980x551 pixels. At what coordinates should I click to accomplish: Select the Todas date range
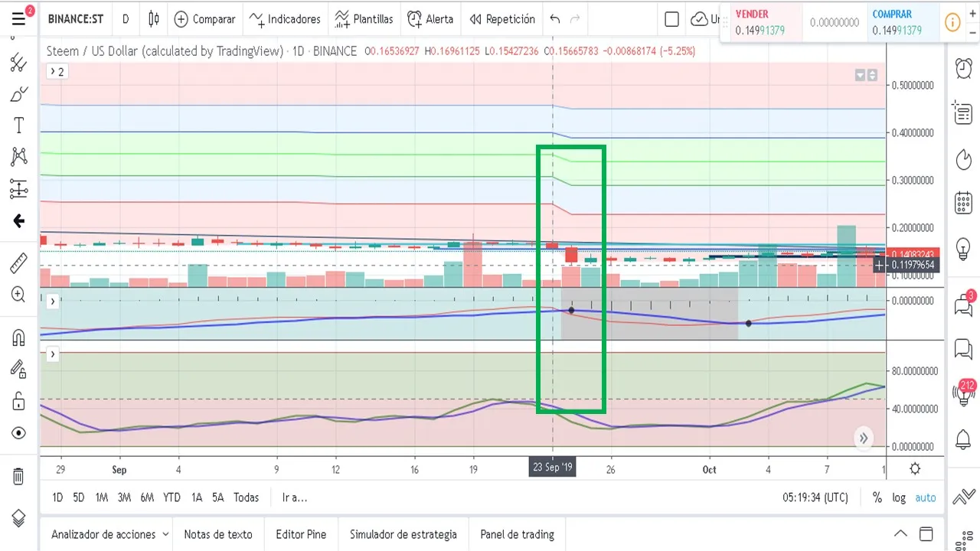246,497
